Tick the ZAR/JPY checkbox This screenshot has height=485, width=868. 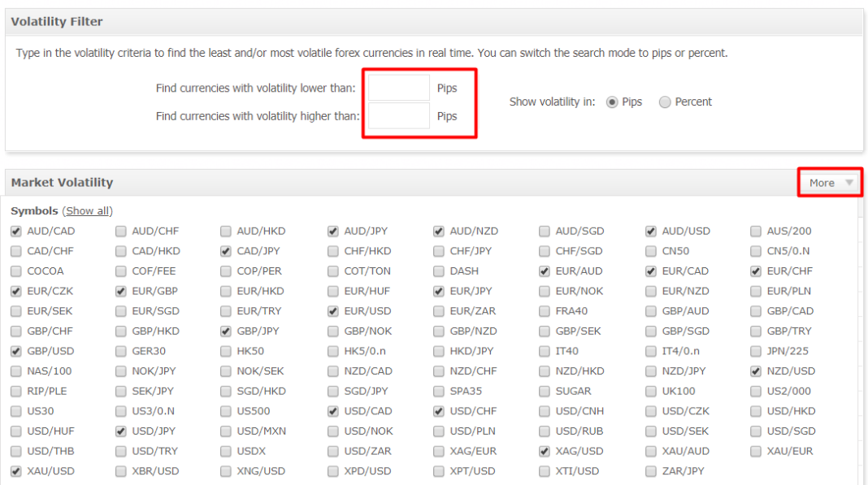tap(651, 471)
